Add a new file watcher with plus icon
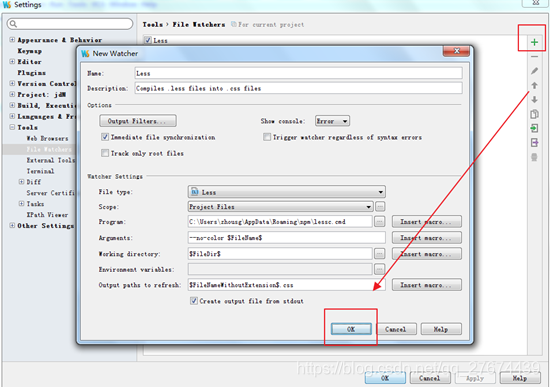Viewport: 550px width, 387px height. coord(534,42)
